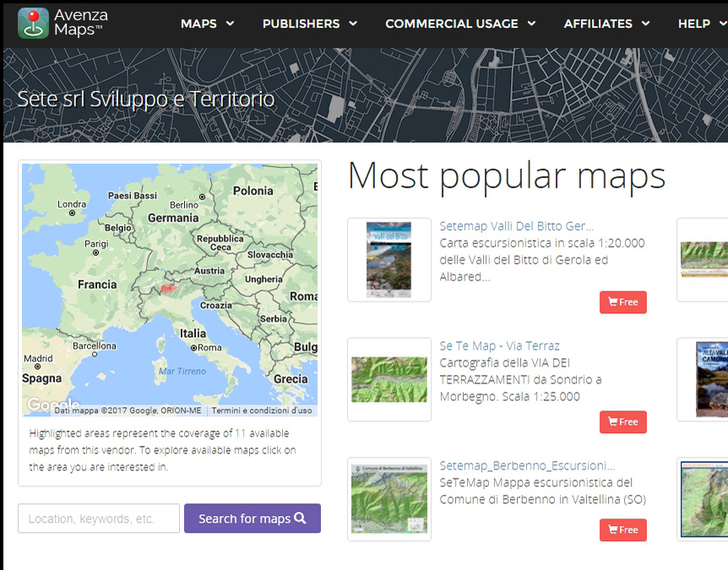
Task: Click the Roma city marker on map
Action: pyautogui.click(x=194, y=348)
